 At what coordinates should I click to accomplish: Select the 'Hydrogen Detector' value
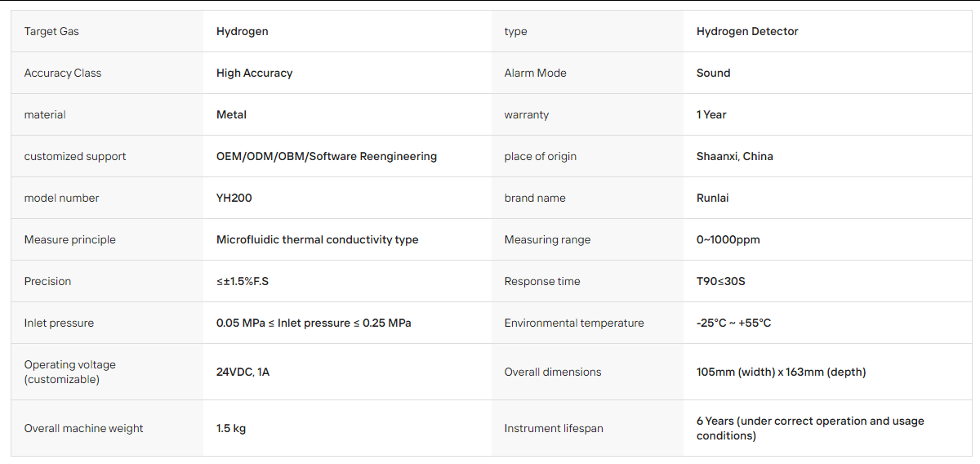[x=747, y=32]
